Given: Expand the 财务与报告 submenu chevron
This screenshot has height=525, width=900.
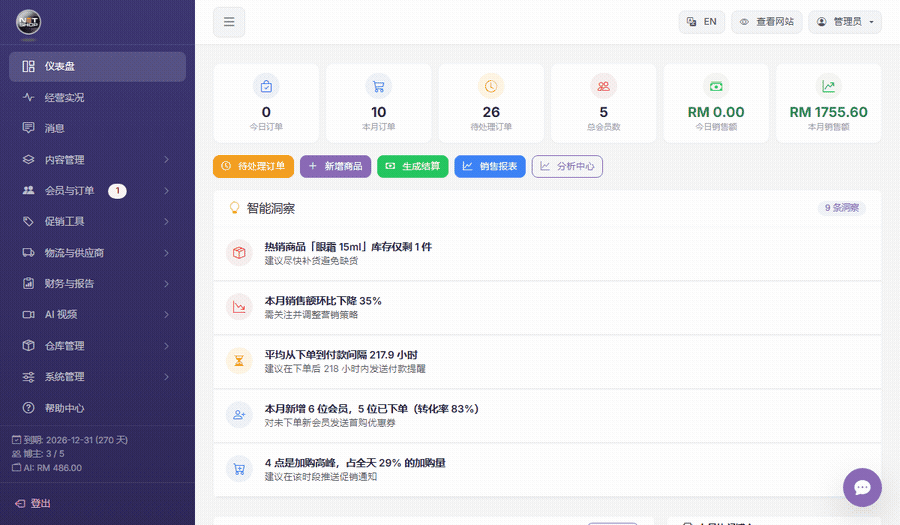Looking at the screenshot, I should (x=166, y=283).
